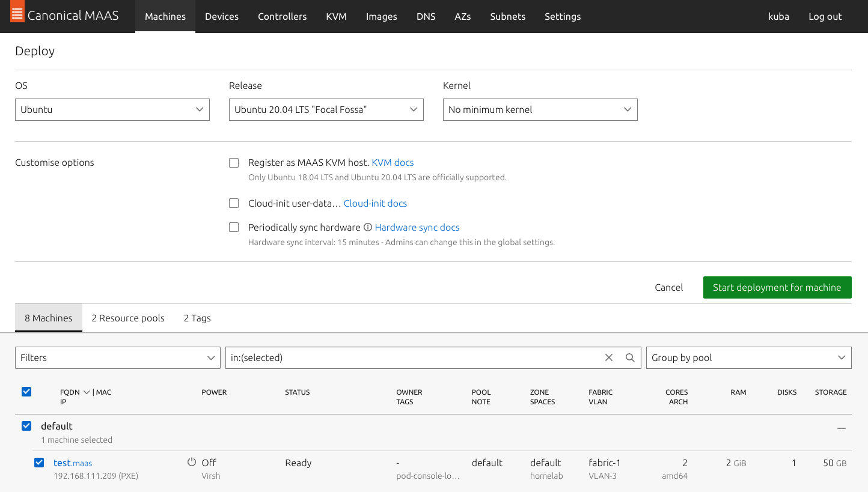
Task: Open Hardware sync docs link
Action: (417, 227)
